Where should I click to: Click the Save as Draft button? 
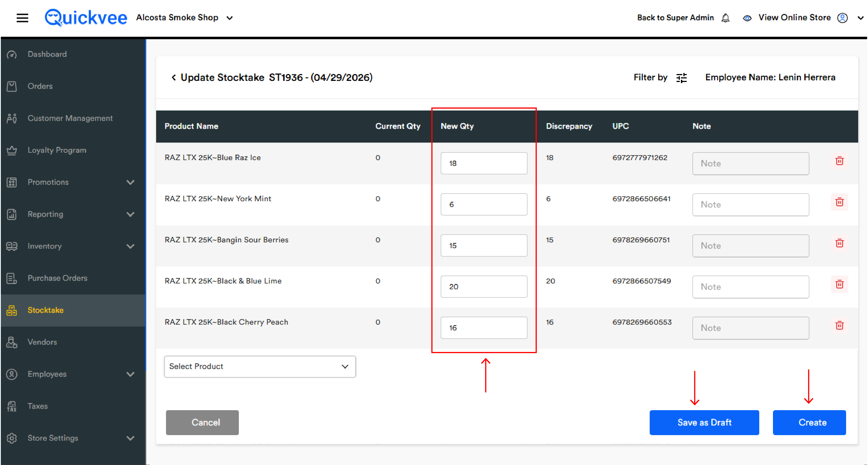pos(704,423)
